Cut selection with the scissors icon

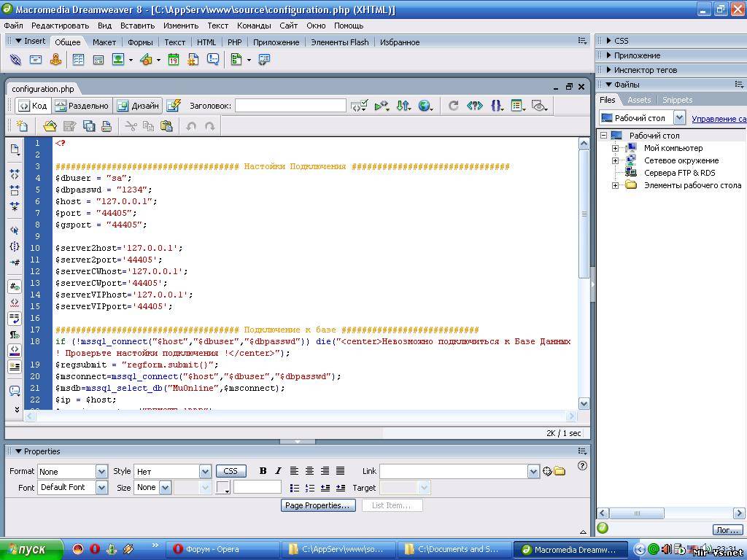pyautogui.click(x=131, y=126)
